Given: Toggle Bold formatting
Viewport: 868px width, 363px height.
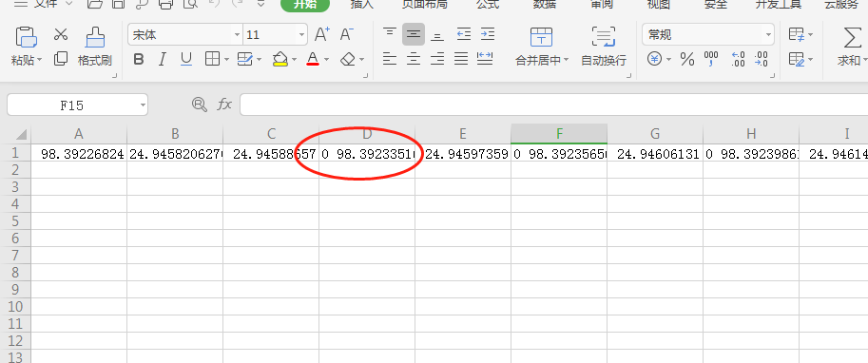Looking at the screenshot, I should 139,59.
